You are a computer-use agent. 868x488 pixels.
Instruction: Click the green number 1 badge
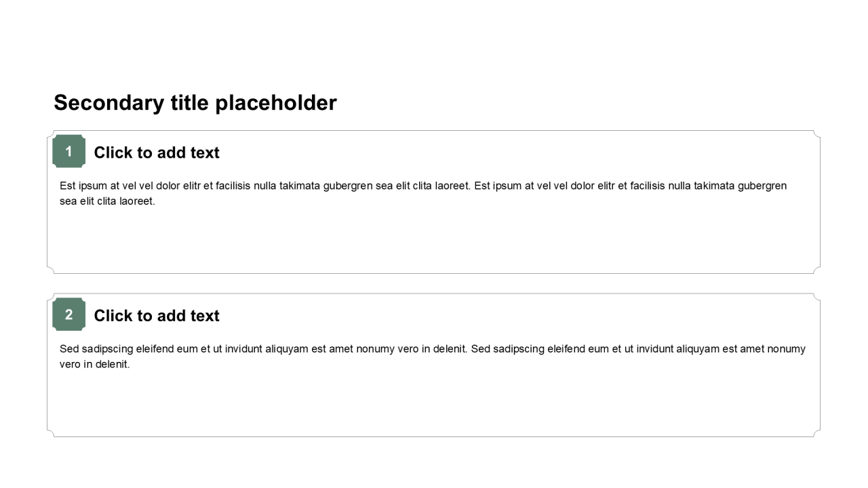68,151
